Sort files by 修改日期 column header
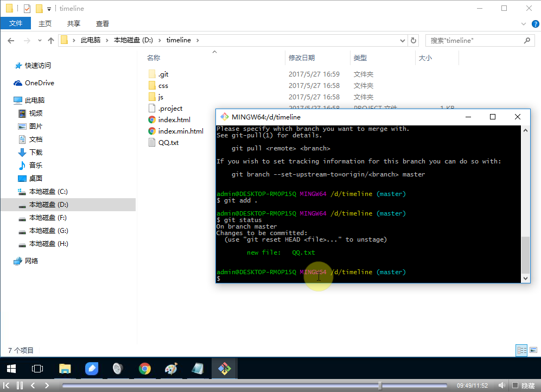541x392 pixels. point(302,58)
